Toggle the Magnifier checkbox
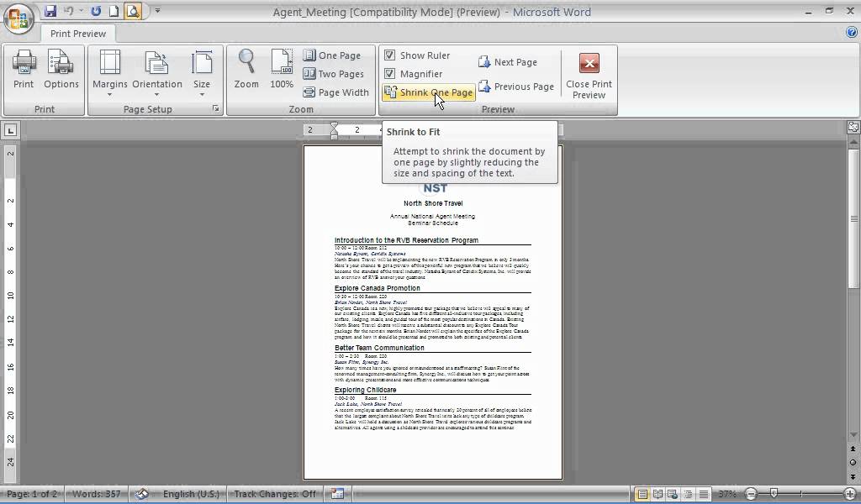This screenshot has height=504, width=861. pyautogui.click(x=389, y=73)
